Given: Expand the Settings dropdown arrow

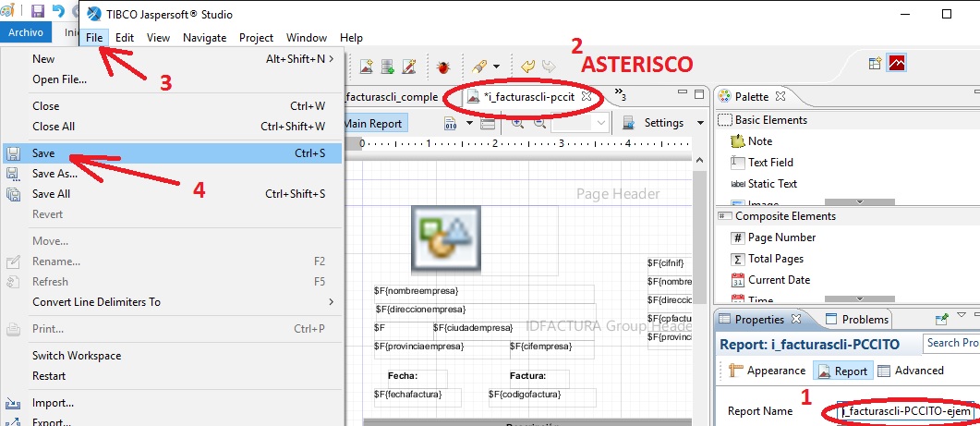Looking at the screenshot, I should pyautogui.click(x=700, y=123).
